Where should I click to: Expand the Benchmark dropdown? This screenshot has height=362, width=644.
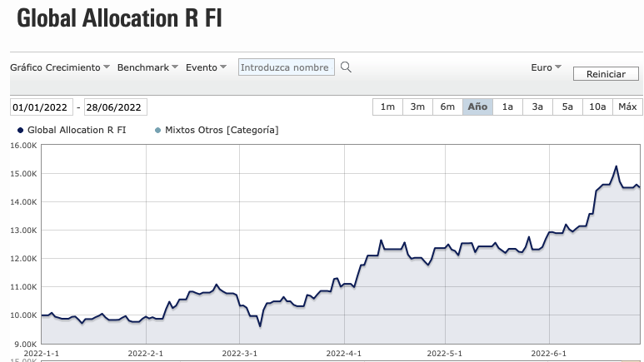(x=147, y=67)
